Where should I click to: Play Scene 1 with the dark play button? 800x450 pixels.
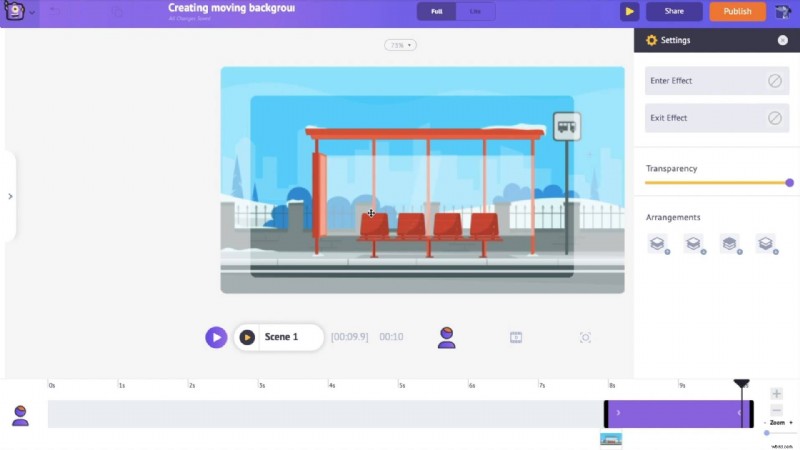click(x=247, y=337)
